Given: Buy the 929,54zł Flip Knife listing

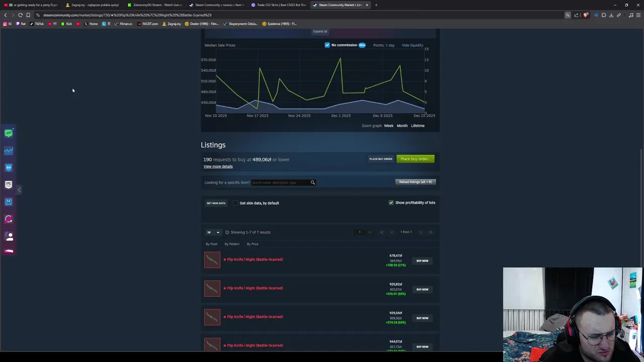Looking at the screenshot, I should (x=422, y=318).
